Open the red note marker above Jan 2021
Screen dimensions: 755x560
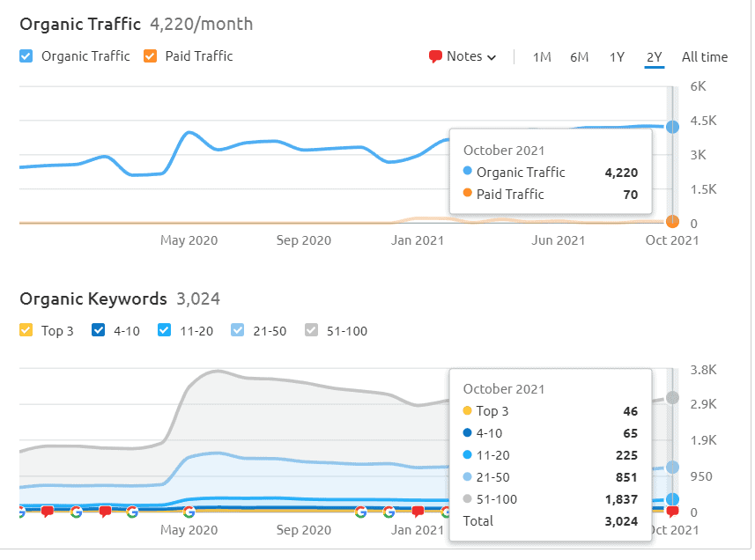click(418, 512)
